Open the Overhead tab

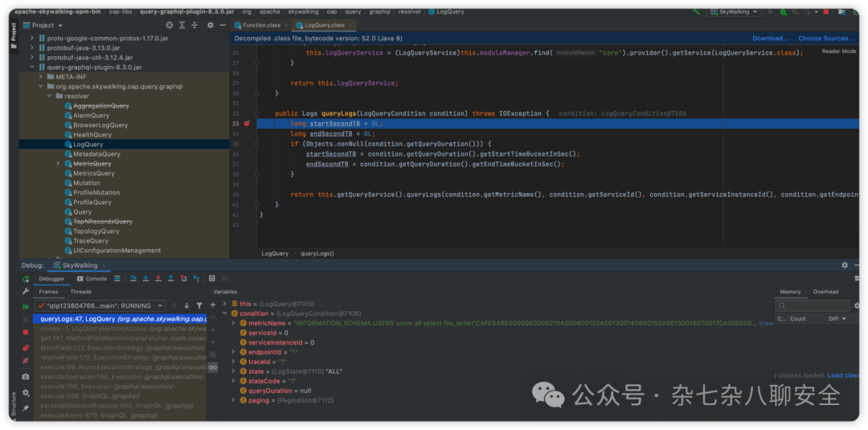825,292
